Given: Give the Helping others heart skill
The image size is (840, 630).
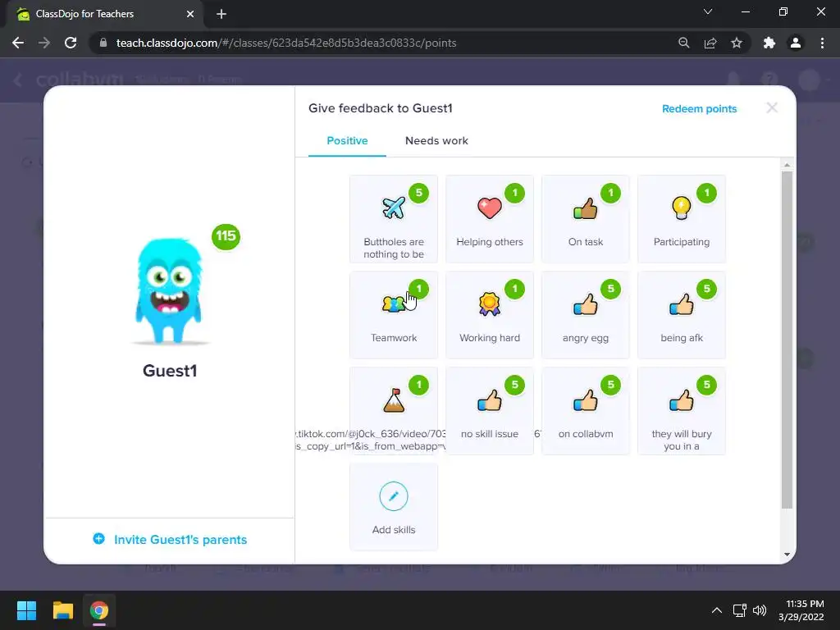Looking at the screenshot, I should point(490,219).
